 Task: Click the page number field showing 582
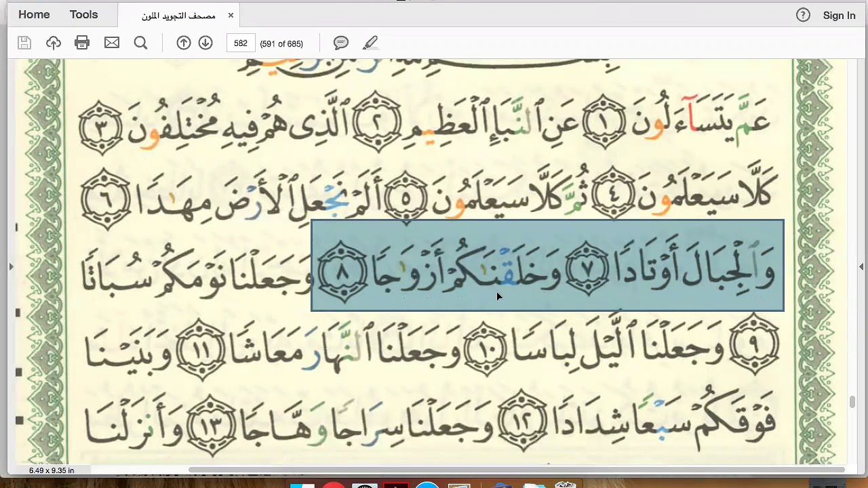click(x=241, y=43)
